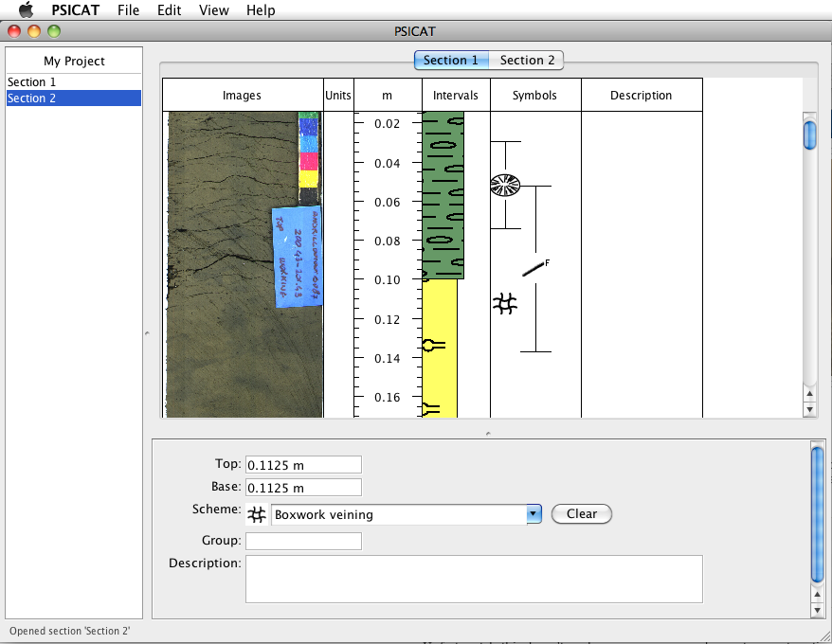832x644 pixels.
Task: Open the File menu
Action: [x=129, y=10]
